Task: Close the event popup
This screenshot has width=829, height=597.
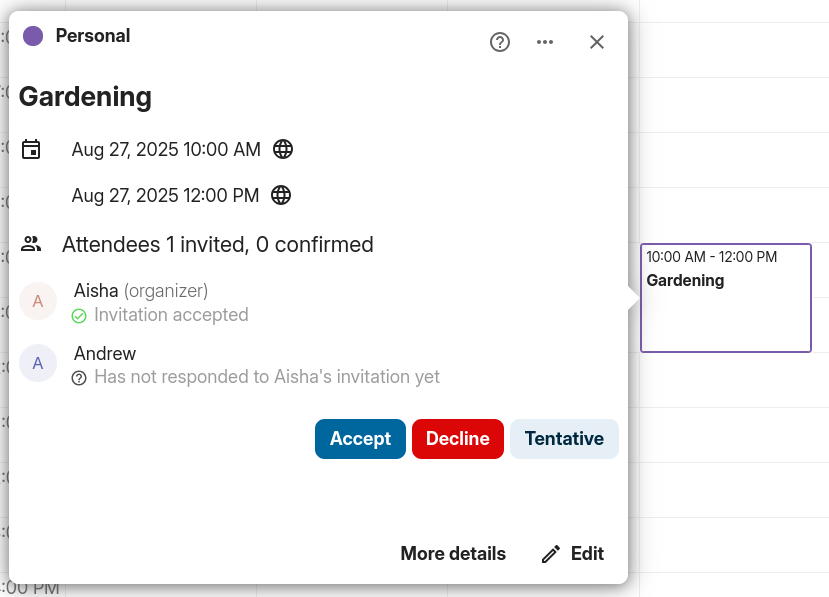Action: pos(597,42)
